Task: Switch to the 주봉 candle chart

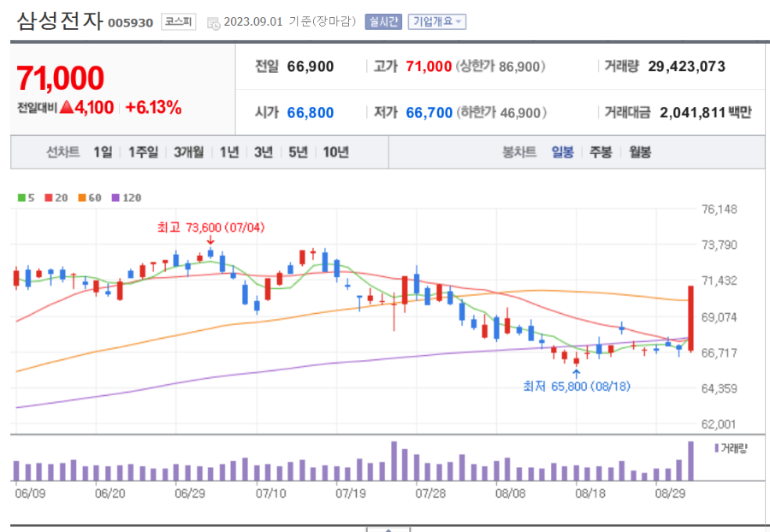Action: pyautogui.click(x=601, y=152)
